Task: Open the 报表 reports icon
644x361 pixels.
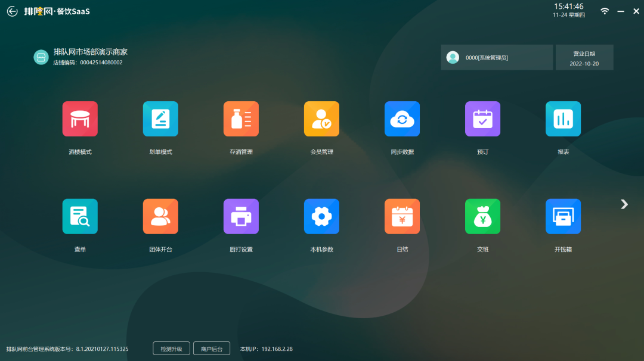Action: [x=563, y=119]
